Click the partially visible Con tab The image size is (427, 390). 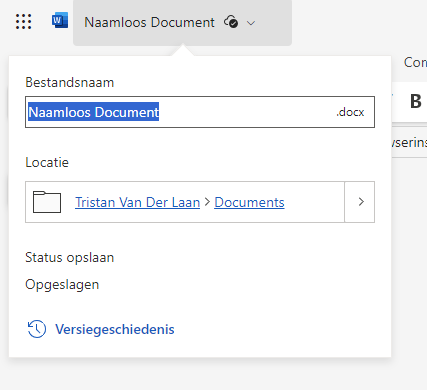click(415, 62)
